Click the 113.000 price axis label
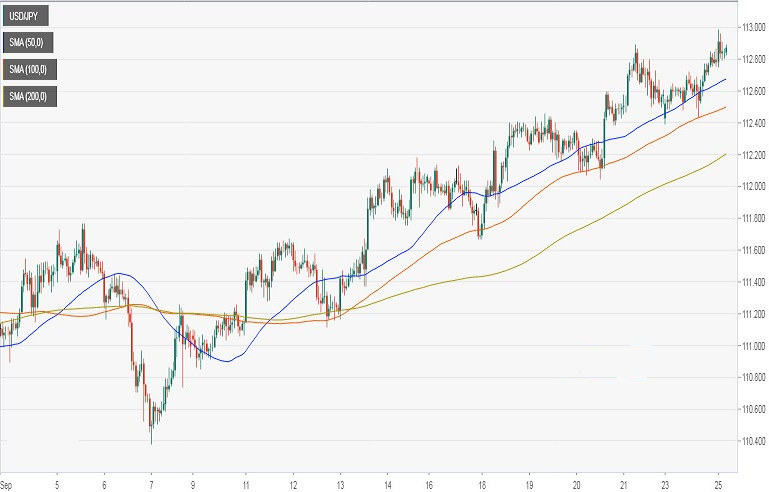Image resolution: width=769 pixels, height=492 pixels. 752,27
